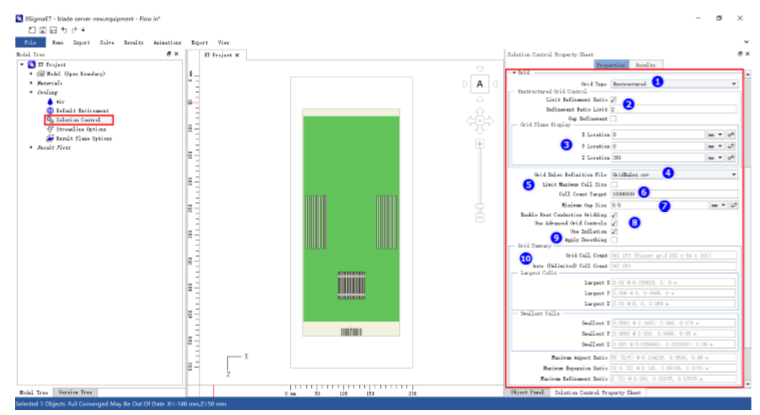Expand the Materials tree node
The image size is (760, 415).
point(31,82)
